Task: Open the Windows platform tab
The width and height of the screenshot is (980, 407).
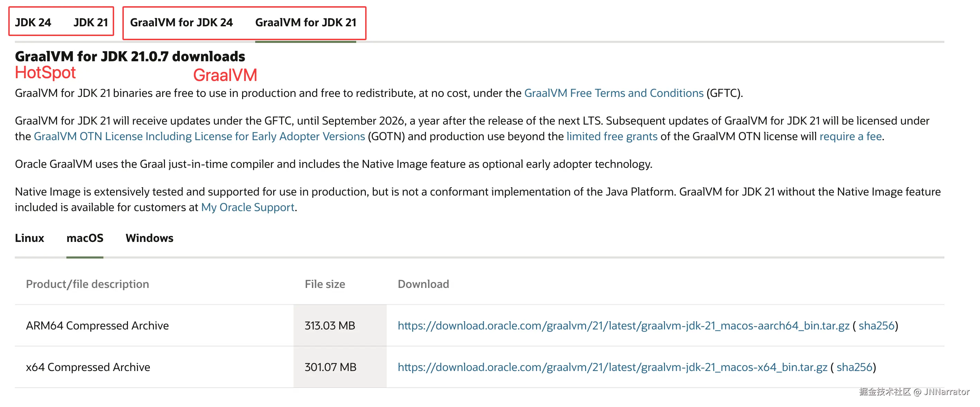Action: [x=149, y=238]
